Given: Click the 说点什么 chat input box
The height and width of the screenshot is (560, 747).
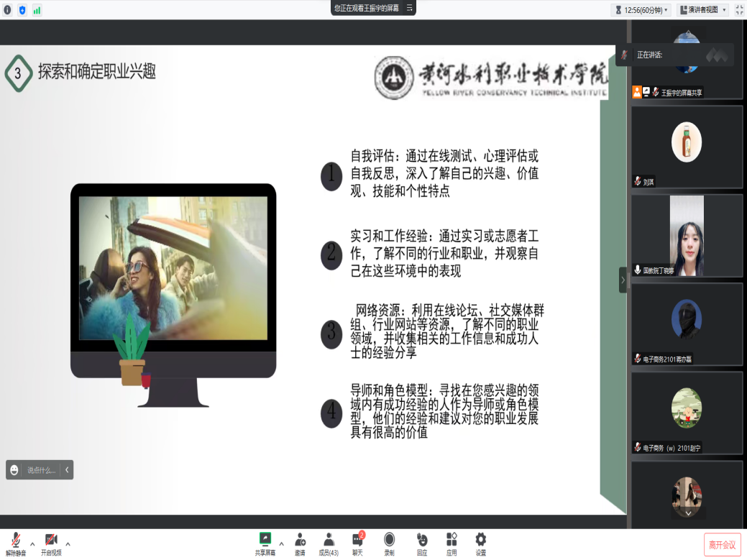Looking at the screenshot, I should click(x=40, y=470).
